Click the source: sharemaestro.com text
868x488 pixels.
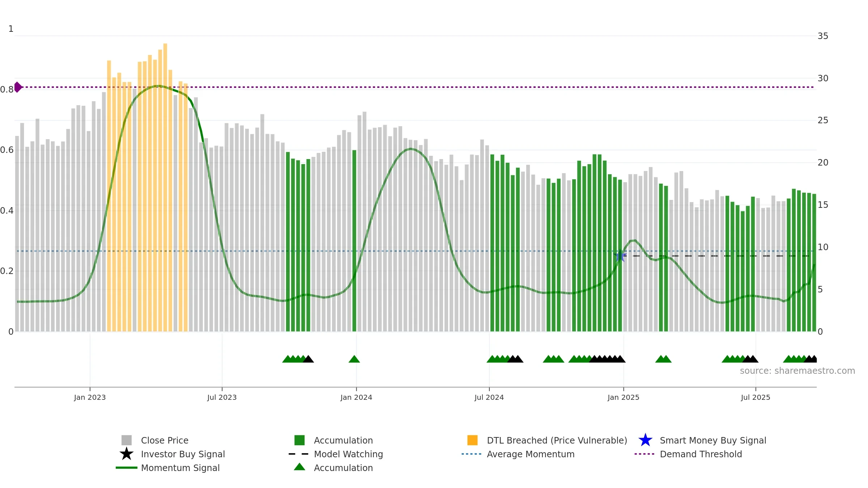[x=797, y=371]
